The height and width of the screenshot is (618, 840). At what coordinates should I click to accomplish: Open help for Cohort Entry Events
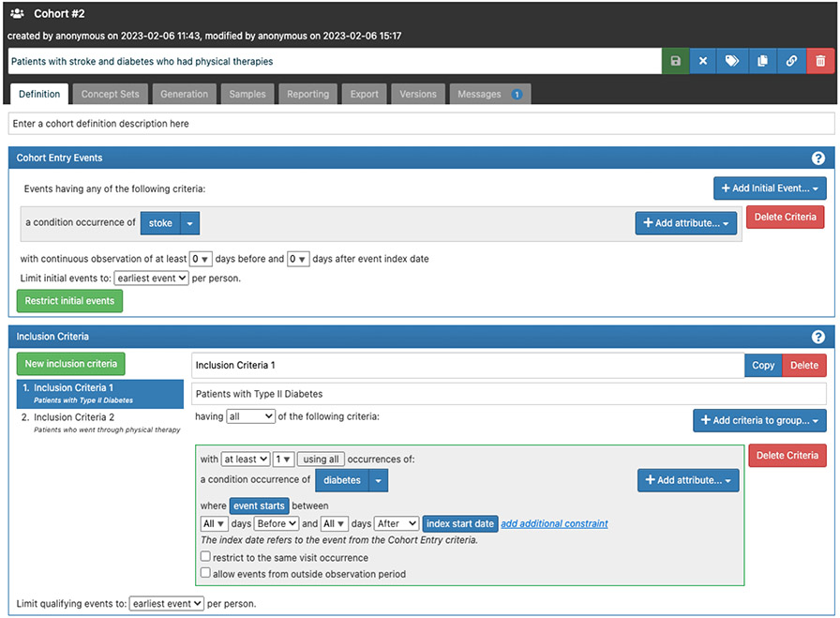tap(818, 158)
